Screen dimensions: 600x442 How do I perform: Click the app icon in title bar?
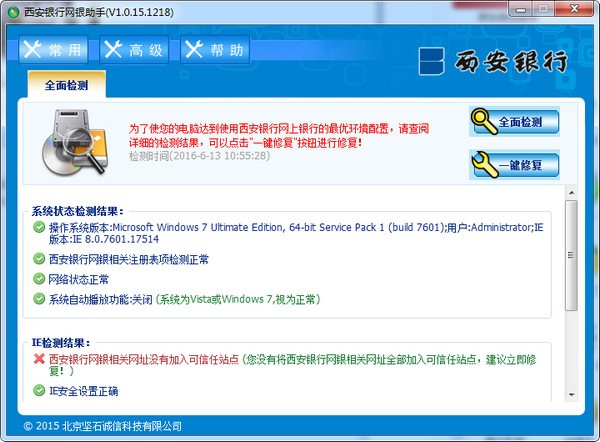[13, 12]
